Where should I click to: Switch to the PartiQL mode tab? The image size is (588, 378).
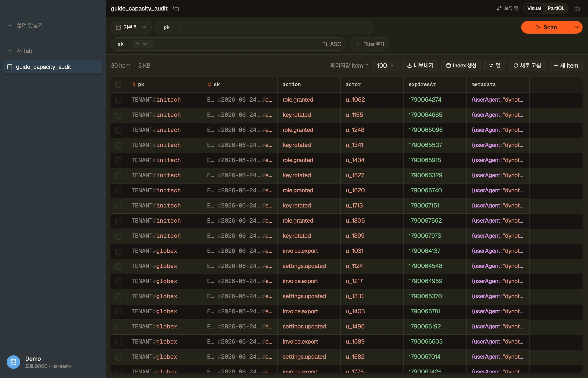click(556, 9)
